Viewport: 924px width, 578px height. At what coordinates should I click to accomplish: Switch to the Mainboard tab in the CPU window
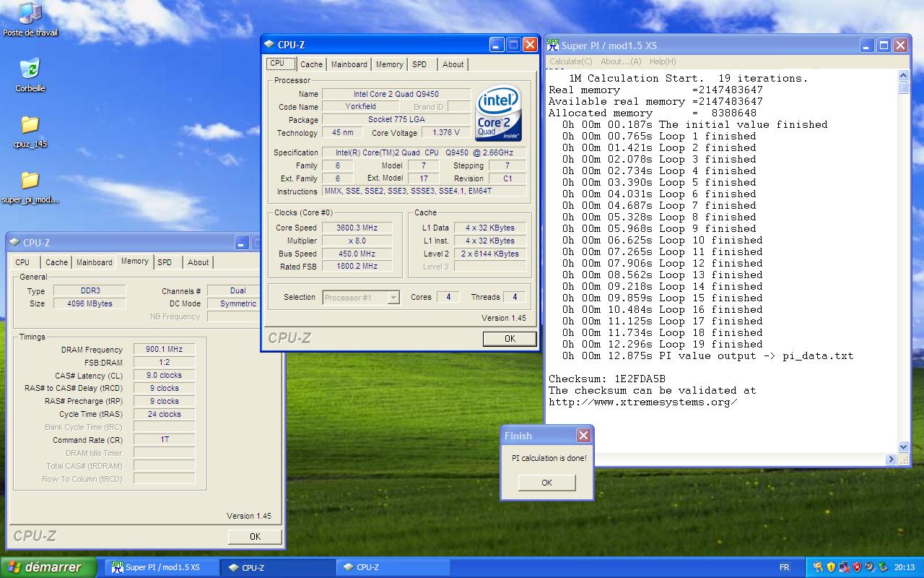coord(349,64)
